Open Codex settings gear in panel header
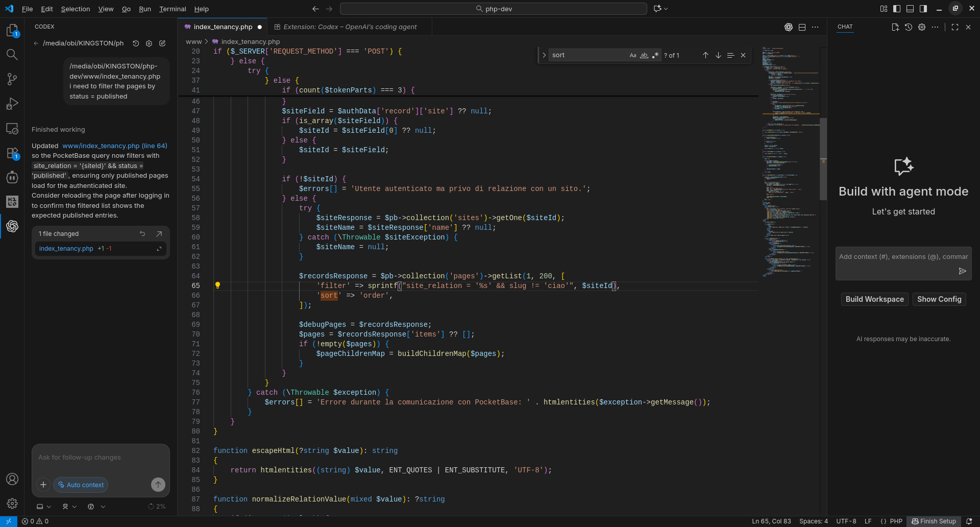 coord(149,43)
